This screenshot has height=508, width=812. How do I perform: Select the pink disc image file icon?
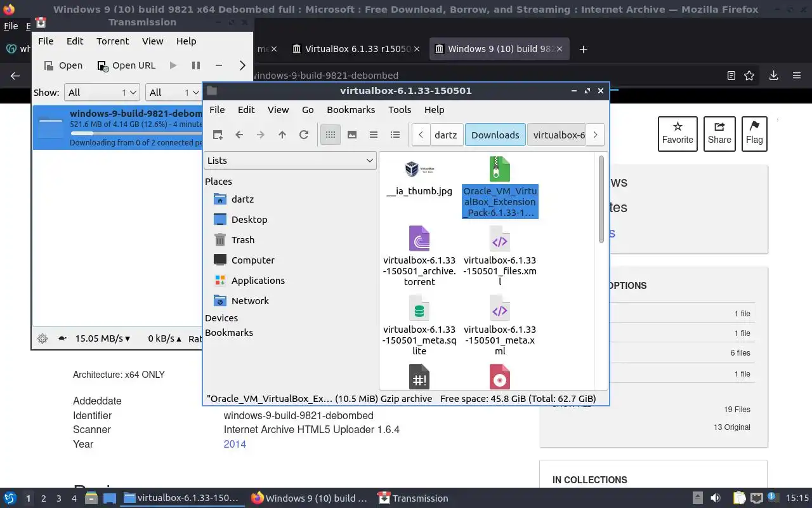click(500, 377)
